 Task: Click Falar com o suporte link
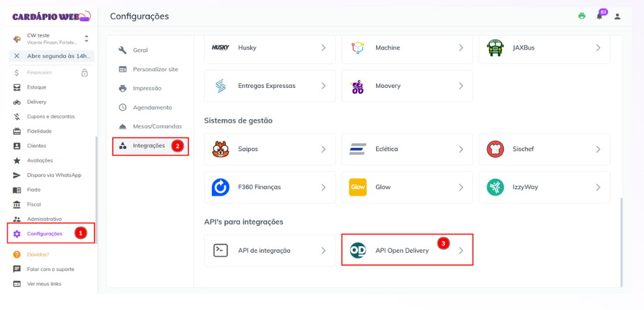pos(51,270)
